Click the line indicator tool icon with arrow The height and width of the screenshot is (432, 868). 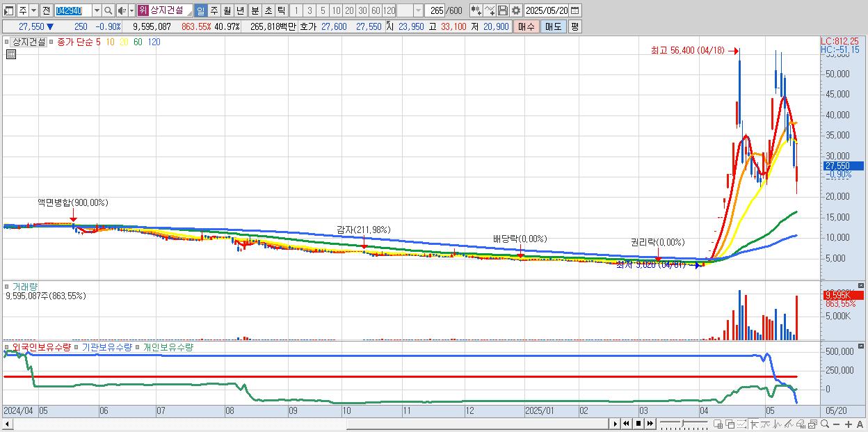pos(490,10)
